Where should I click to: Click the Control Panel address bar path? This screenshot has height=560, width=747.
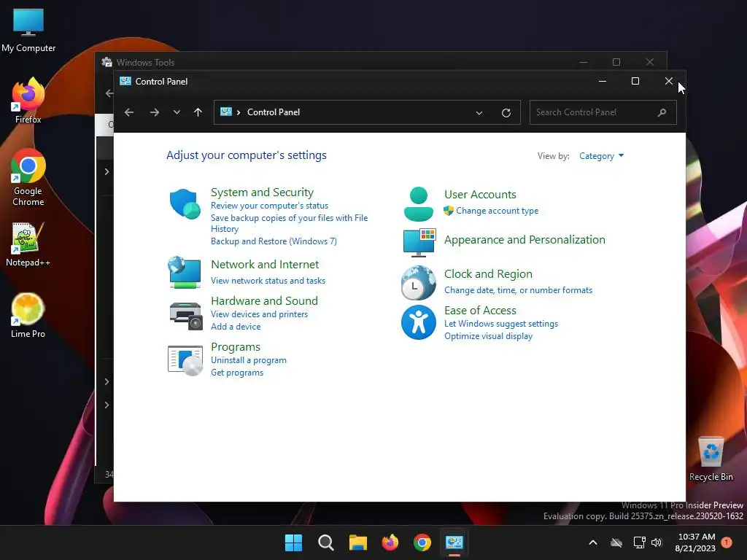pyautogui.click(x=274, y=112)
